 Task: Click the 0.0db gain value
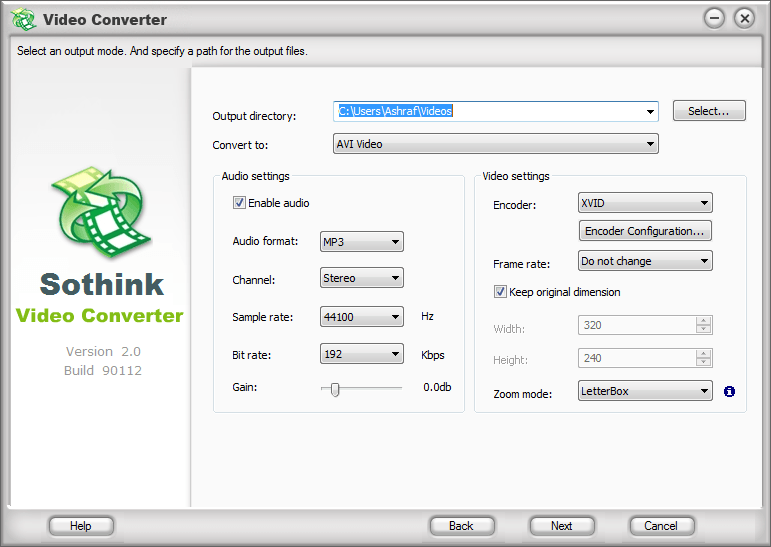pyautogui.click(x=437, y=387)
